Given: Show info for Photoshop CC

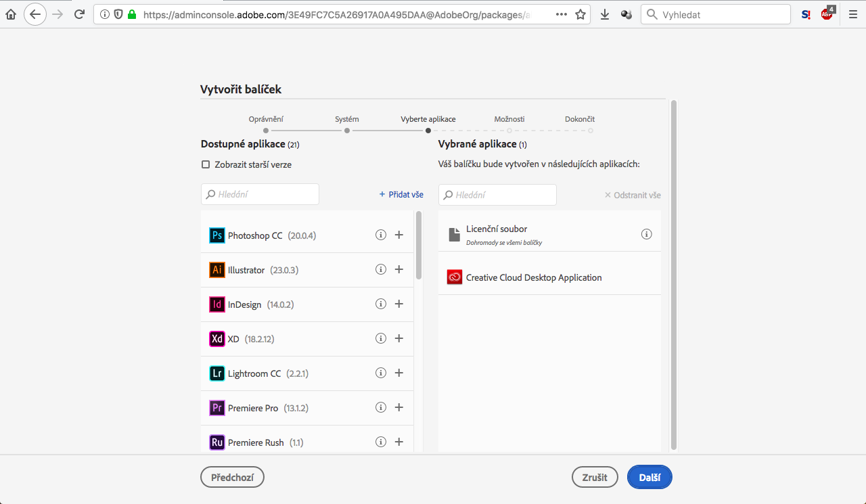Looking at the screenshot, I should click(x=381, y=235).
